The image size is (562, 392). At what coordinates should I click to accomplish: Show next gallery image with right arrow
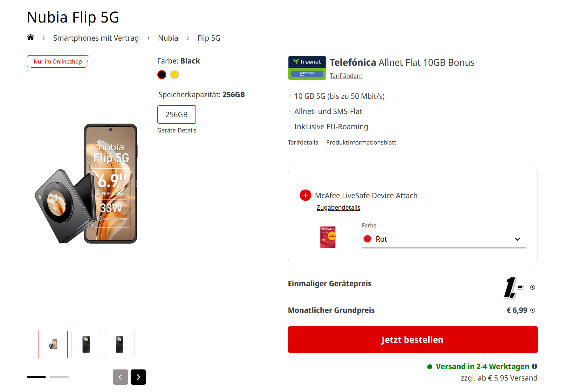pyautogui.click(x=138, y=377)
